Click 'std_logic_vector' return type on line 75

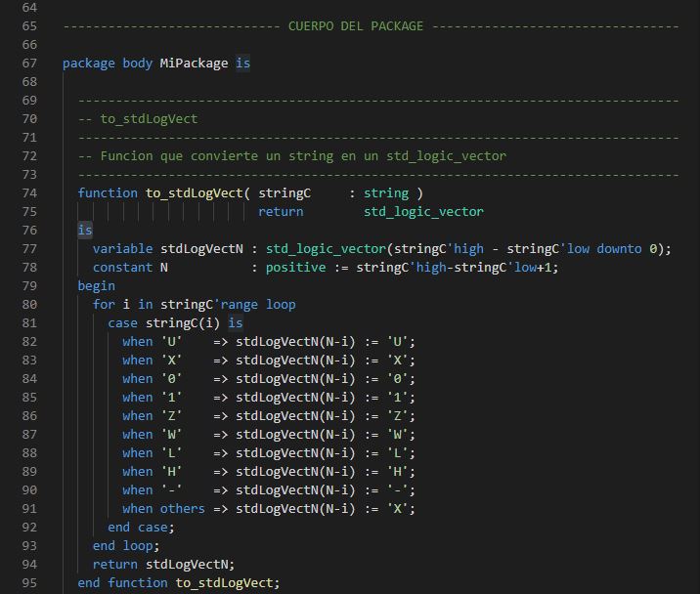point(423,212)
